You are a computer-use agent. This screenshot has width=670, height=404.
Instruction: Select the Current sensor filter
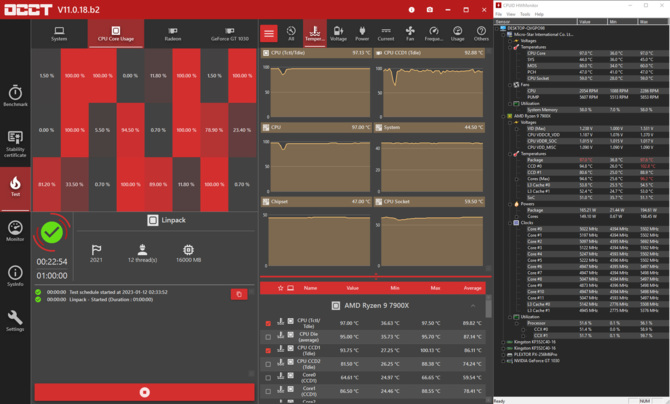pyautogui.click(x=386, y=33)
